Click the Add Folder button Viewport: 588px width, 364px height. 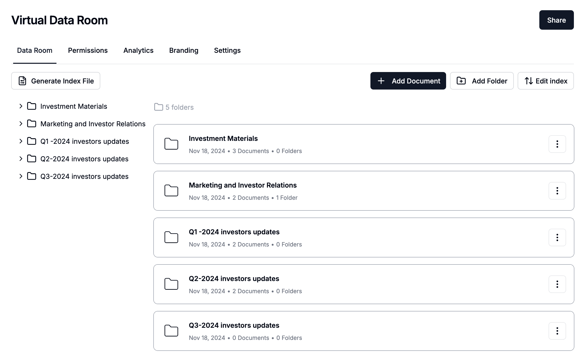482,81
